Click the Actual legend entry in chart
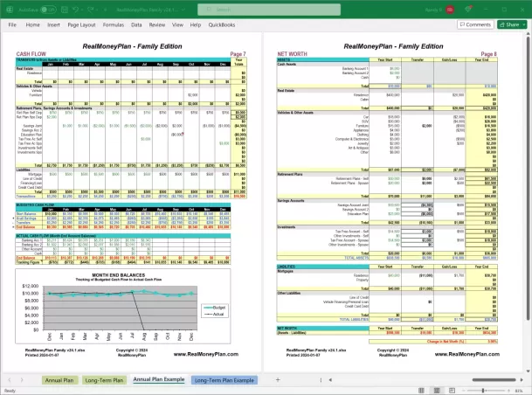This screenshot has width=532, height=395. point(214,315)
